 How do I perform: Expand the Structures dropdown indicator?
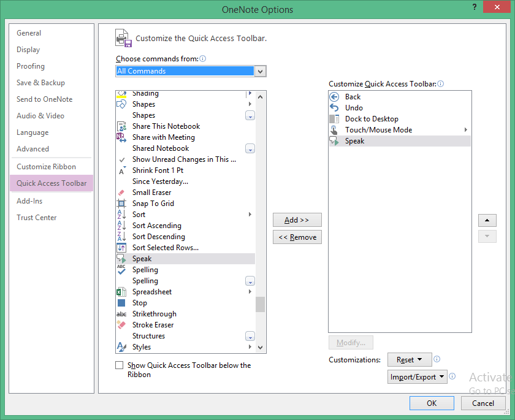pos(250,336)
